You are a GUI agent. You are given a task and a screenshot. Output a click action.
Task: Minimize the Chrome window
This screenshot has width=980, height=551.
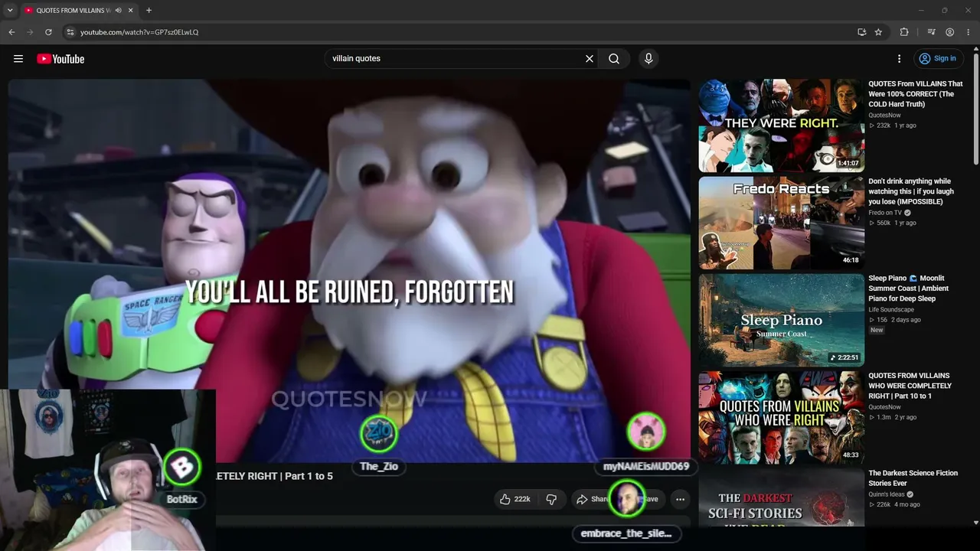pos(921,11)
